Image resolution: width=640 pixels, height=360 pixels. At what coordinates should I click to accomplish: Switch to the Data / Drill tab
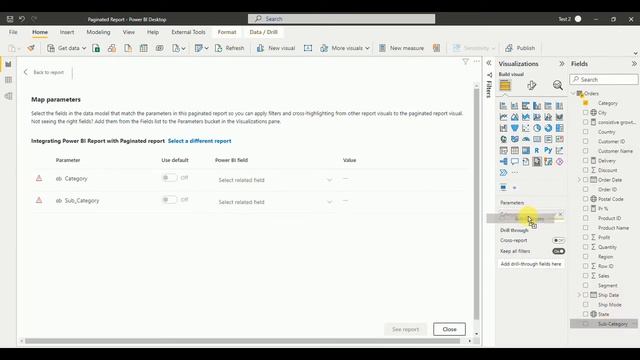tap(263, 32)
